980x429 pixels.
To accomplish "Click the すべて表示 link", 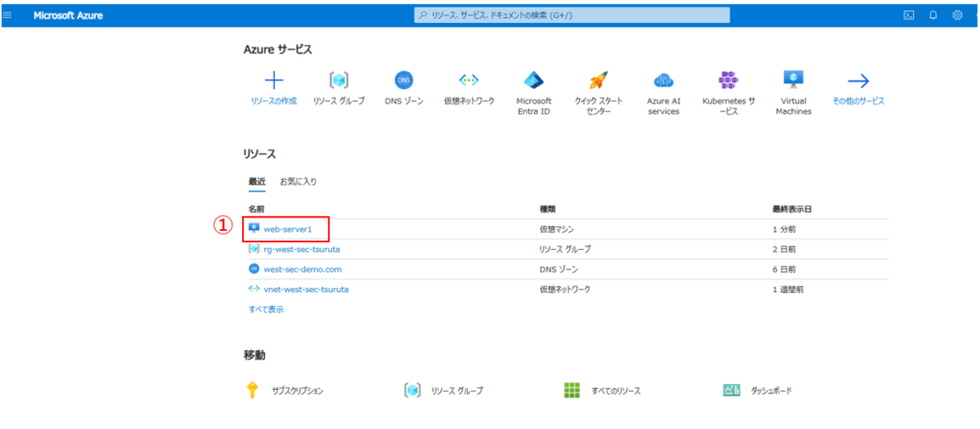I will pos(266,309).
